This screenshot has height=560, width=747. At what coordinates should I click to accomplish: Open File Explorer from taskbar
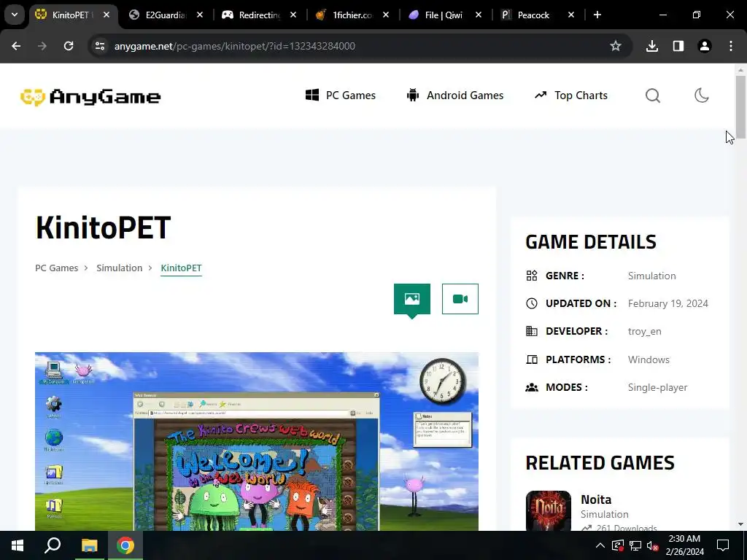[x=89, y=545]
